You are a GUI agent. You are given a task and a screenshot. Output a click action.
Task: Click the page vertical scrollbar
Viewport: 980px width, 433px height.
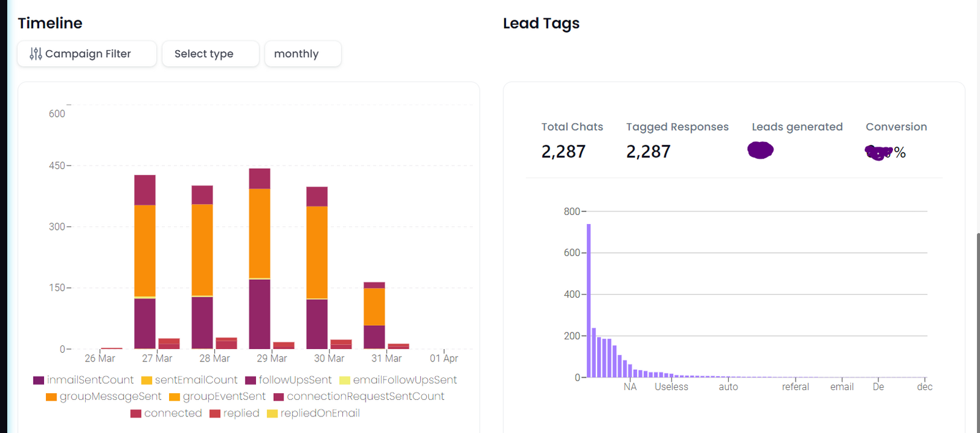(978, 333)
